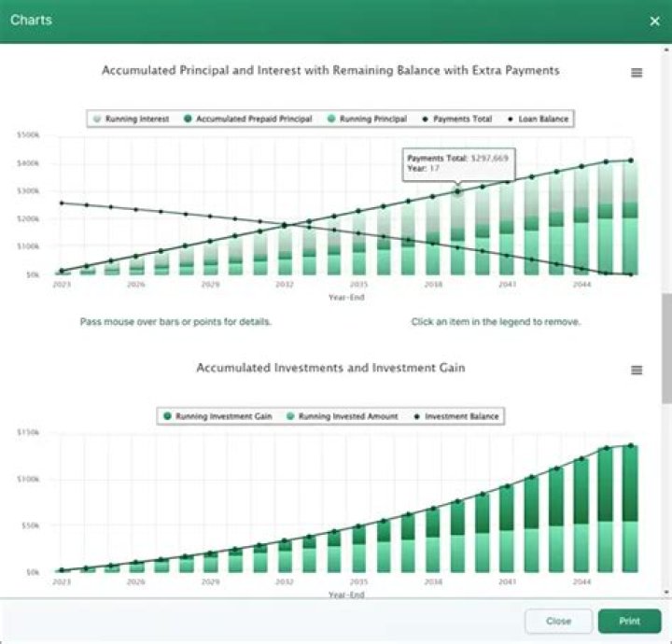672x644 pixels.
Task: Click the vertical scrollbar thumb
Action: pos(665,350)
